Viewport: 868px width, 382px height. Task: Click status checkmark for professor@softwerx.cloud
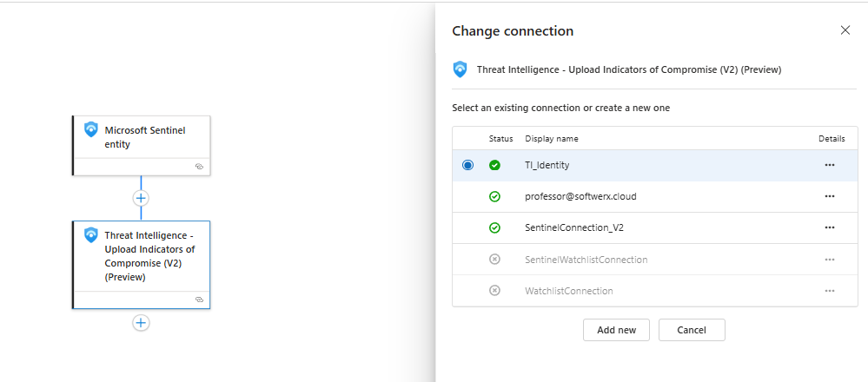(495, 196)
